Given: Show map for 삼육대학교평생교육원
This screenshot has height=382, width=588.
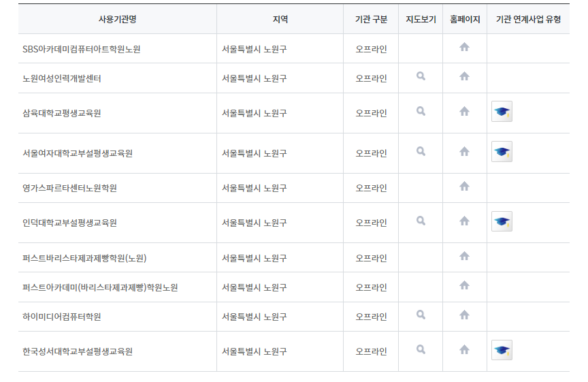Looking at the screenshot, I should (x=421, y=111).
